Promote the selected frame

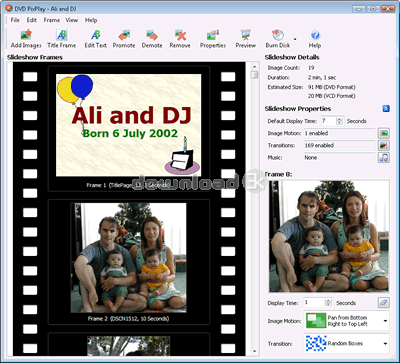click(124, 39)
